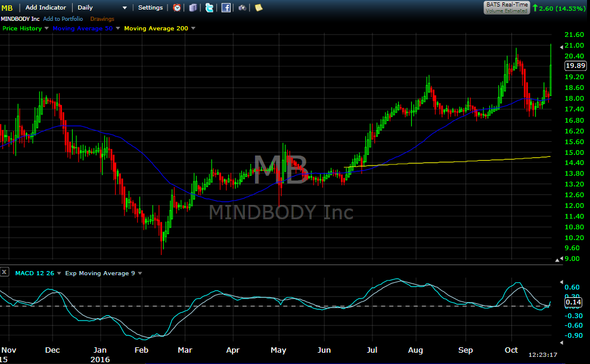Click the Moving Average 200 label
This screenshot has height=364, width=590.
(x=156, y=28)
